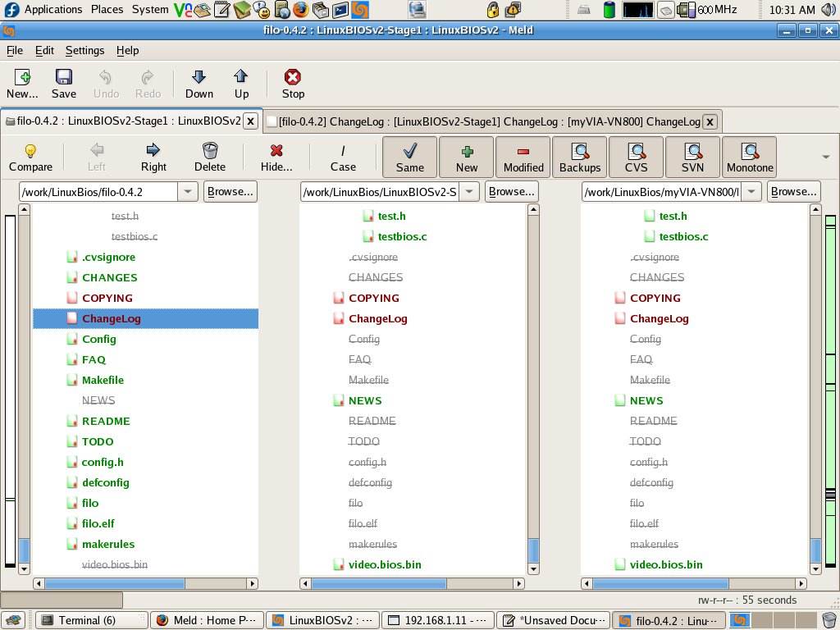Viewport: 840px width, 630px height.
Task: Toggle the Case sensitivity filter
Action: tap(343, 157)
